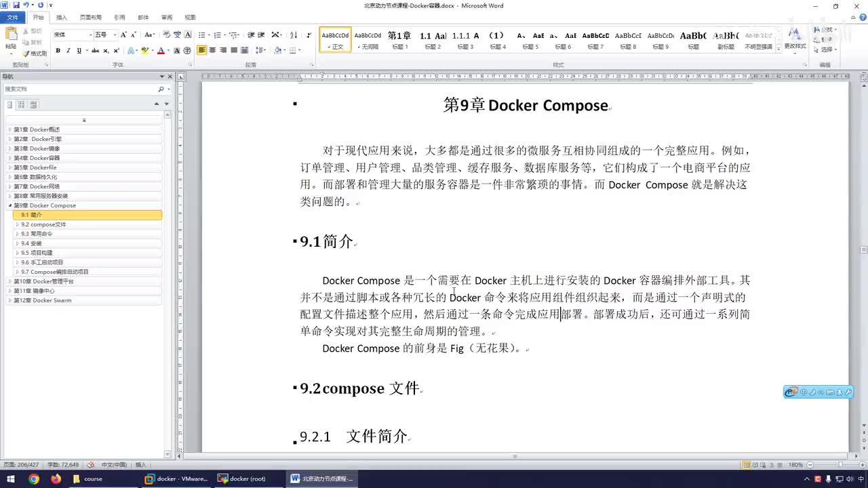Toggle Align Right paragraph alignment
868x488 pixels.
(223, 51)
